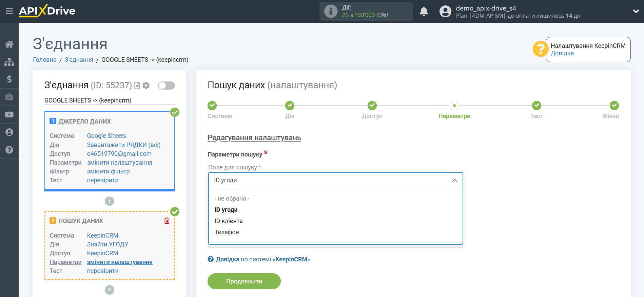644x297 pixels.
Task: Click the yellow help question icon
Action: (x=540, y=49)
